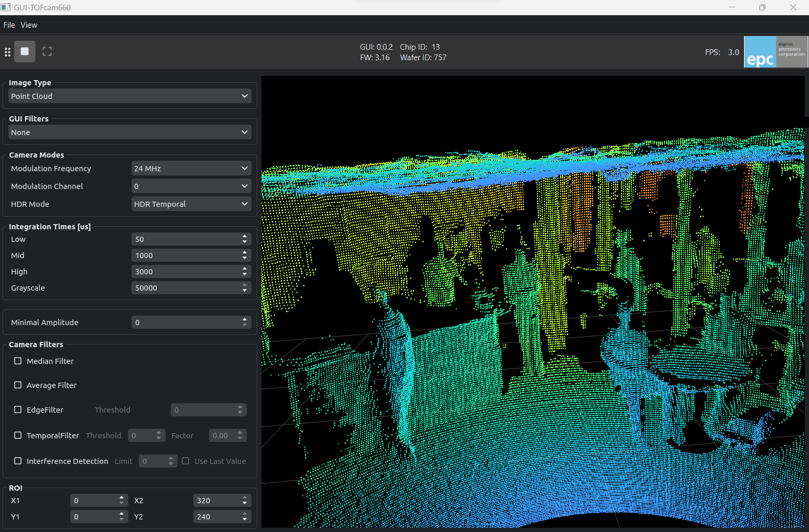The width and height of the screenshot is (809, 532).
Task: Click the toolbar drag handle dots
Action: [7, 52]
